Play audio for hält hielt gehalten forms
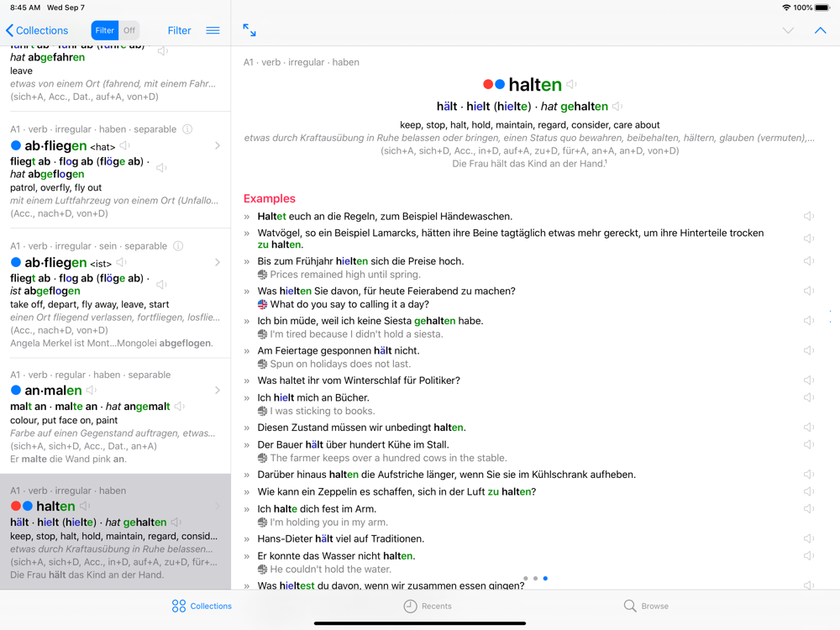This screenshot has height=630, width=840. click(x=617, y=106)
